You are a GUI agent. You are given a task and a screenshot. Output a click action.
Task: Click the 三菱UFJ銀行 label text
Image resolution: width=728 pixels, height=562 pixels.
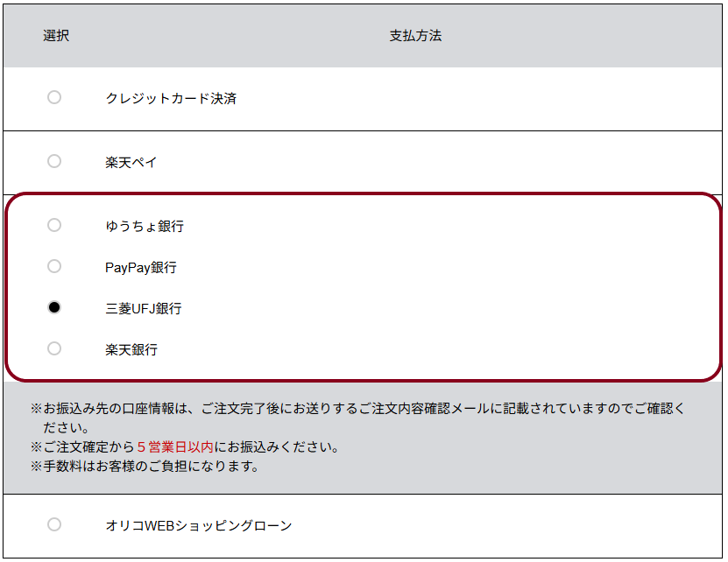pyautogui.click(x=144, y=309)
